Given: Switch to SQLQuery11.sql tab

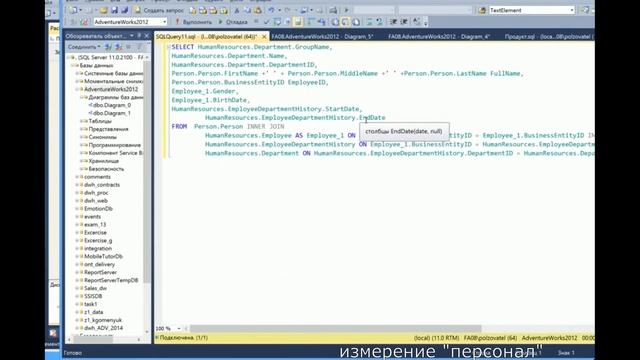Looking at the screenshot, I should point(206,37).
